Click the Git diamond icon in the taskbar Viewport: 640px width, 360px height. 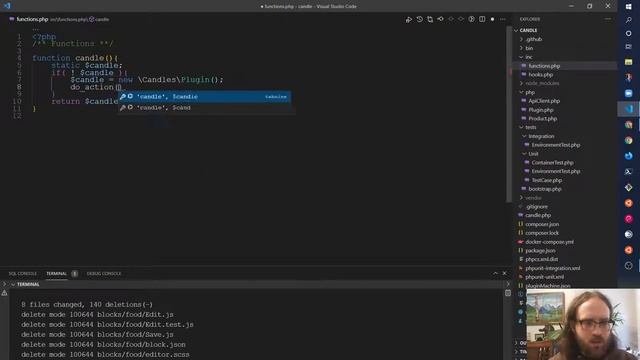point(629,187)
